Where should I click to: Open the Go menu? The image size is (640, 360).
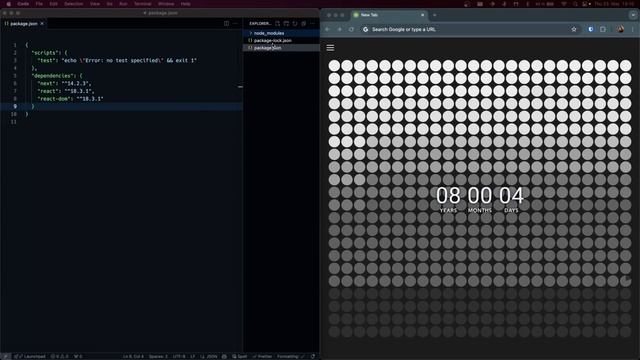[x=109, y=4]
